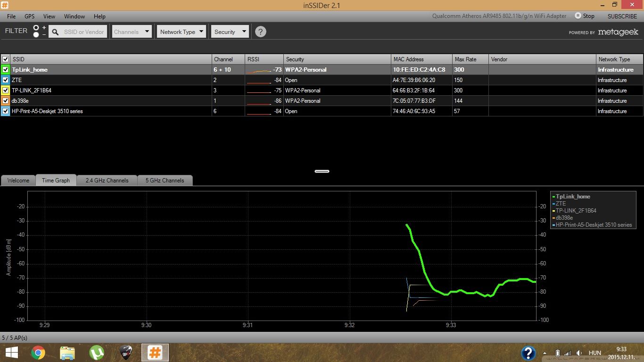Uncheck the db398e network checkbox
This screenshot has width=644, height=362.
[6, 101]
